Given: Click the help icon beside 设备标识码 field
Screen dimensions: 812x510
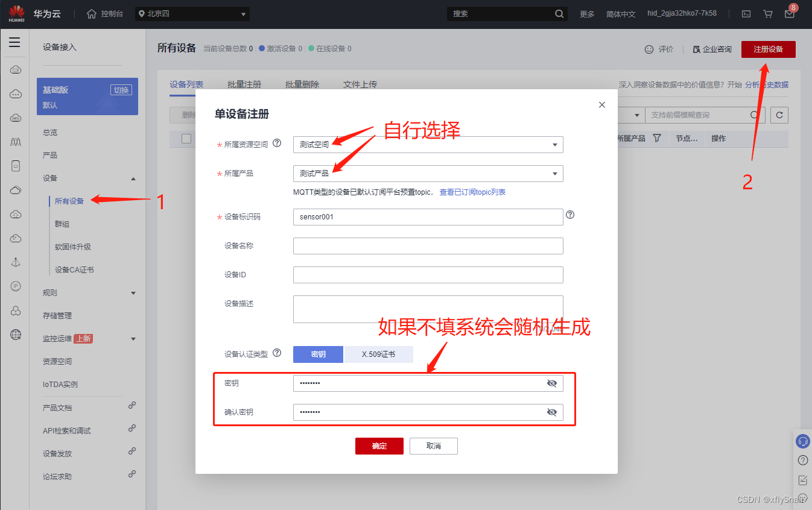Looking at the screenshot, I should (570, 215).
